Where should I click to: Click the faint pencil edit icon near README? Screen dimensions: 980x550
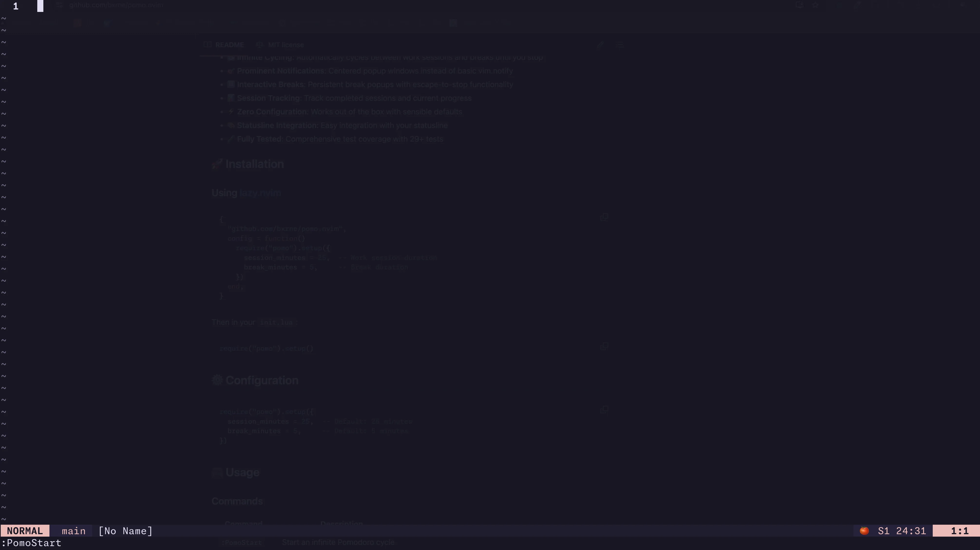[600, 45]
